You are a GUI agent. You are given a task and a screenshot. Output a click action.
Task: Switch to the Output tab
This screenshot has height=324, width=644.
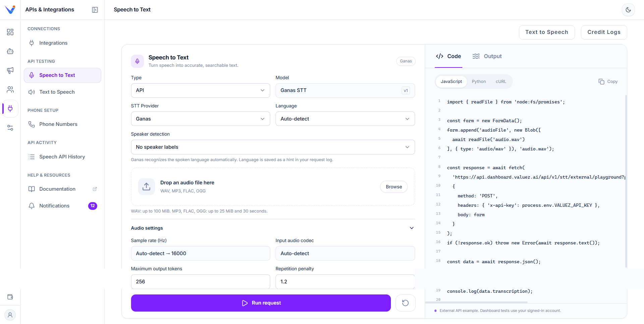click(x=487, y=56)
